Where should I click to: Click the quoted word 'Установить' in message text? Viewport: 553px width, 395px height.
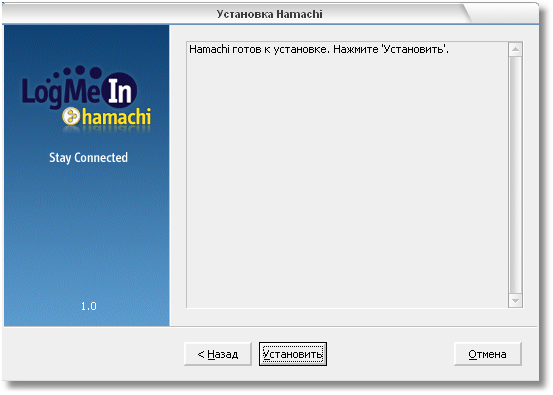[415, 49]
